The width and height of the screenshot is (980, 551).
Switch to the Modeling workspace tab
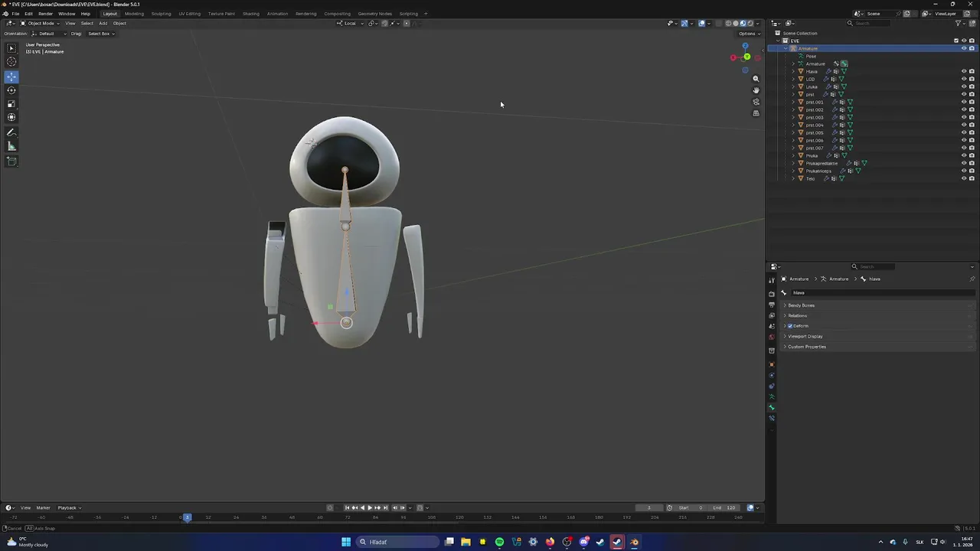point(134,14)
